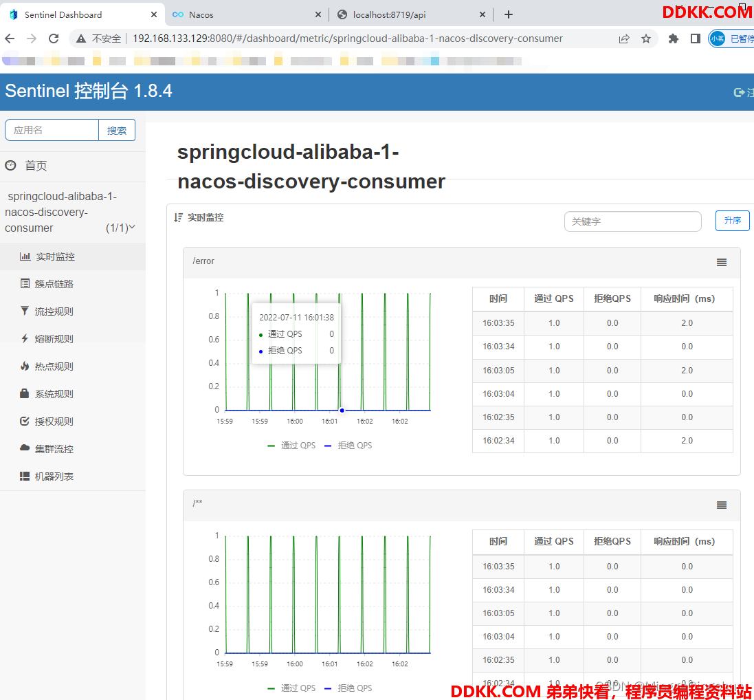Switch to the Nacos tab
This screenshot has height=700, width=754.
click(247, 15)
